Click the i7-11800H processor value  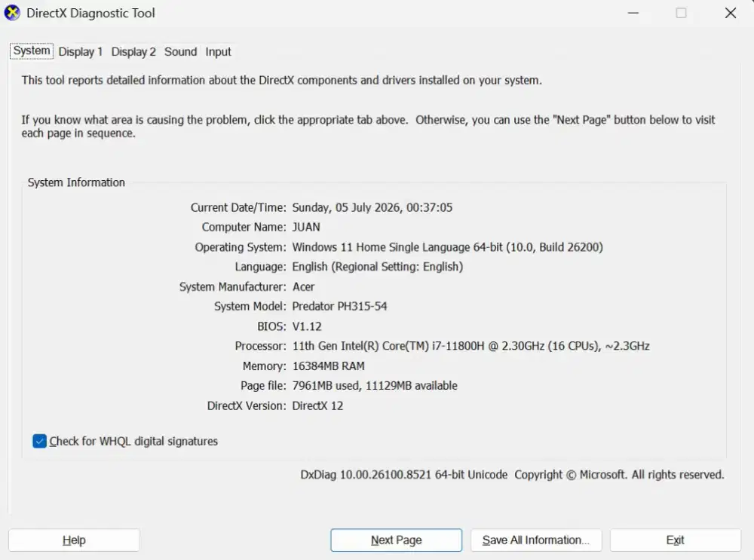[x=470, y=346]
